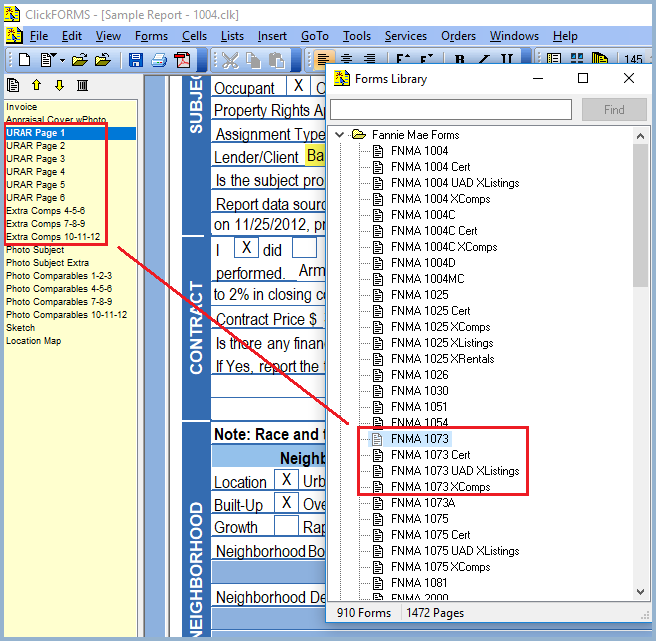
Task: Toggle the Built-Up Over checkbox
Action: [287, 502]
